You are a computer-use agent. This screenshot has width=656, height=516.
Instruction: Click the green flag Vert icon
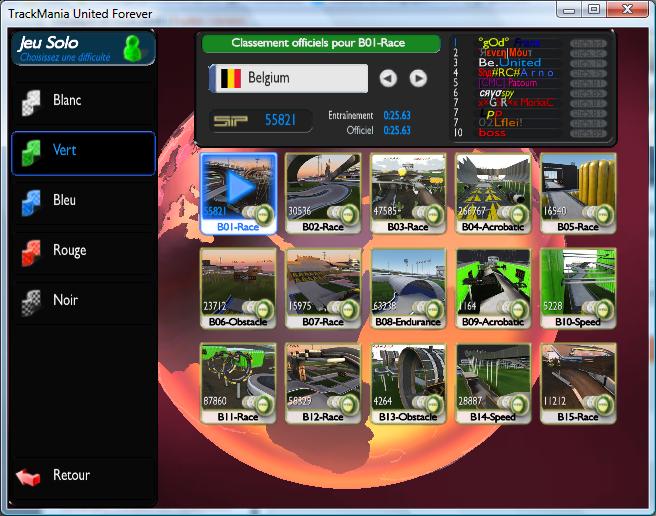[x=33, y=152]
